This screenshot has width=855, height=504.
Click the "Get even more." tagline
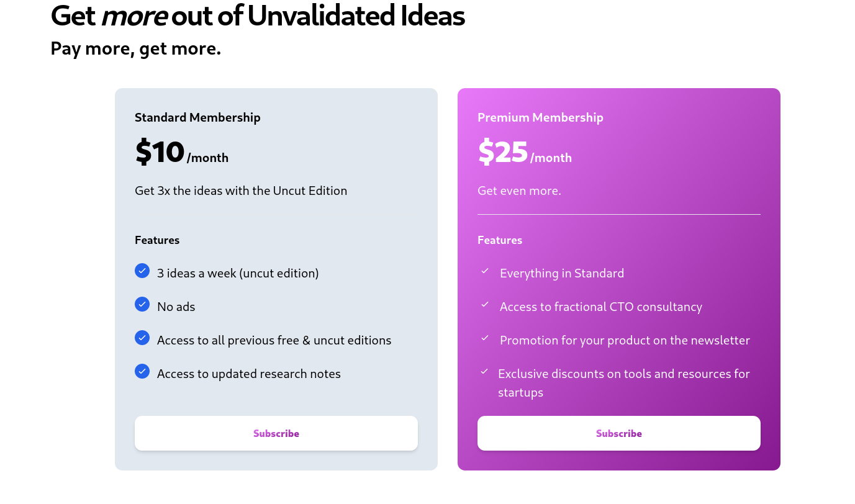click(519, 191)
